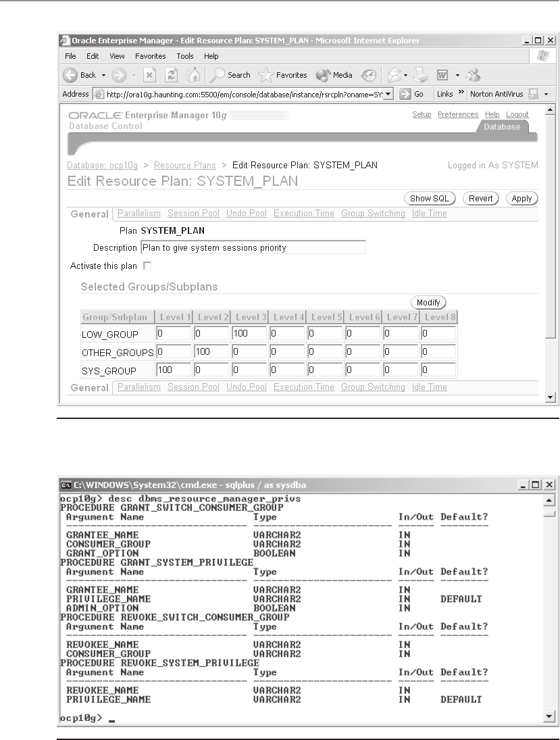The image size is (560, 740).
Task: Click the Show SQL button
Action: pos(430,199)
